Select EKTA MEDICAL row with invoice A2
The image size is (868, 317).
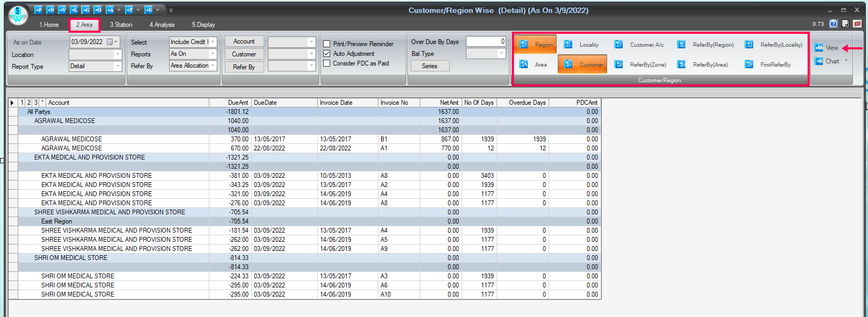click(305, 185)
